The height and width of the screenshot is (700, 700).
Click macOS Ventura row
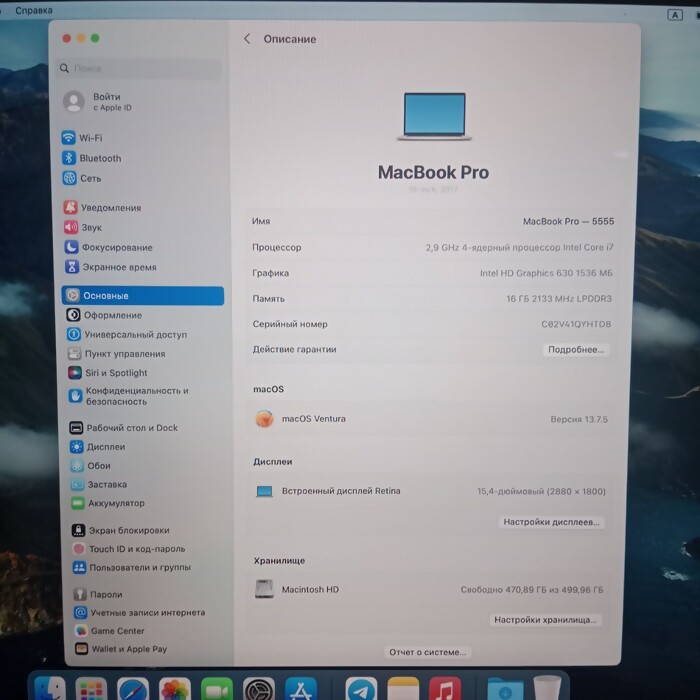tap(431, 419)
